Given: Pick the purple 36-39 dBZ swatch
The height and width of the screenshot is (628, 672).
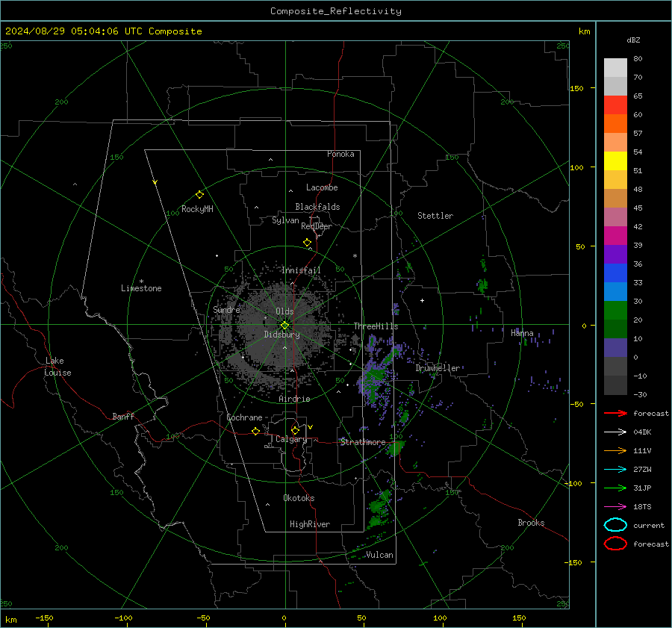Looking at the screenshot, I should pos(615,254).
